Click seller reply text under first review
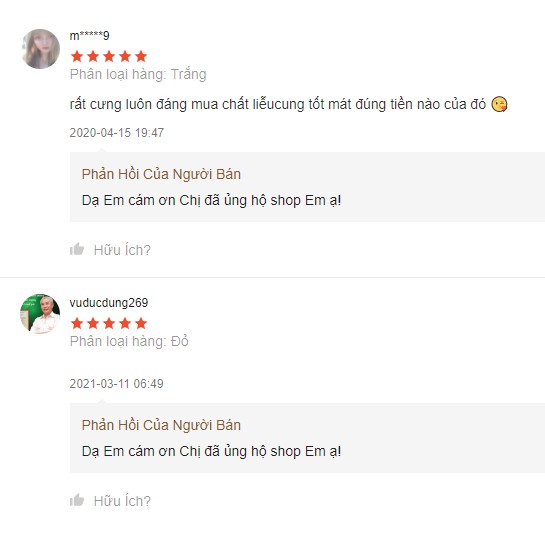The image size is (545, 545). click(211, 201)
